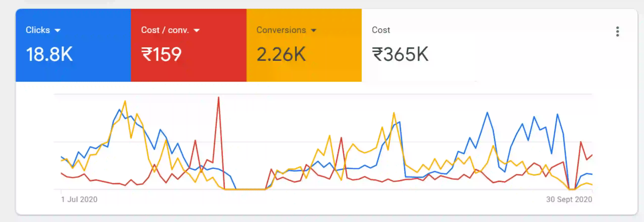This screenshot has width=644, height=222.
Task: Click the Clicks metric dropdown arrow
Action: pos(58,31)
